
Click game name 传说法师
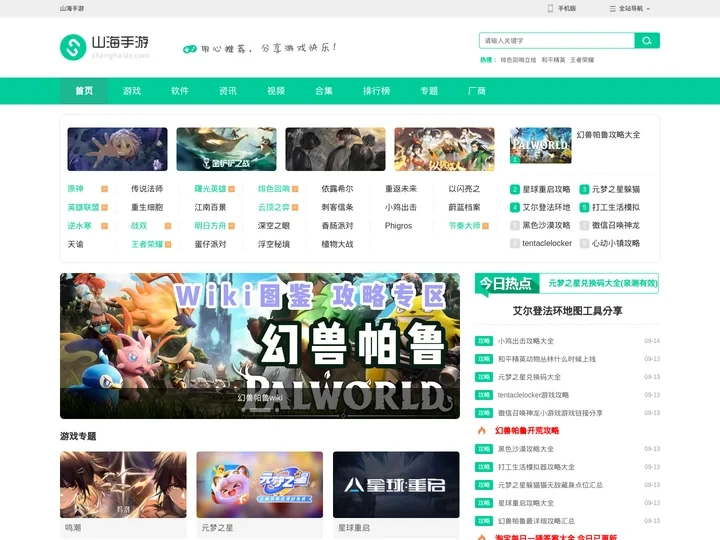point(147,189)
